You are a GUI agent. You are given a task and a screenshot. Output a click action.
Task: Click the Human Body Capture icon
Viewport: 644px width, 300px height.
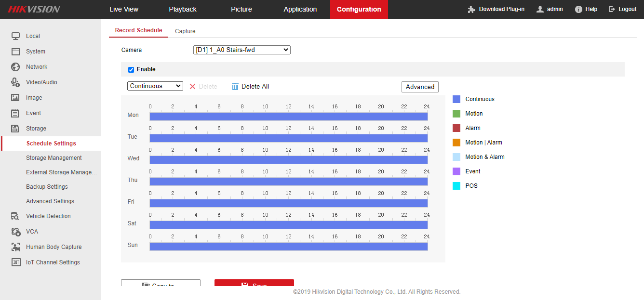pos(15,247)
